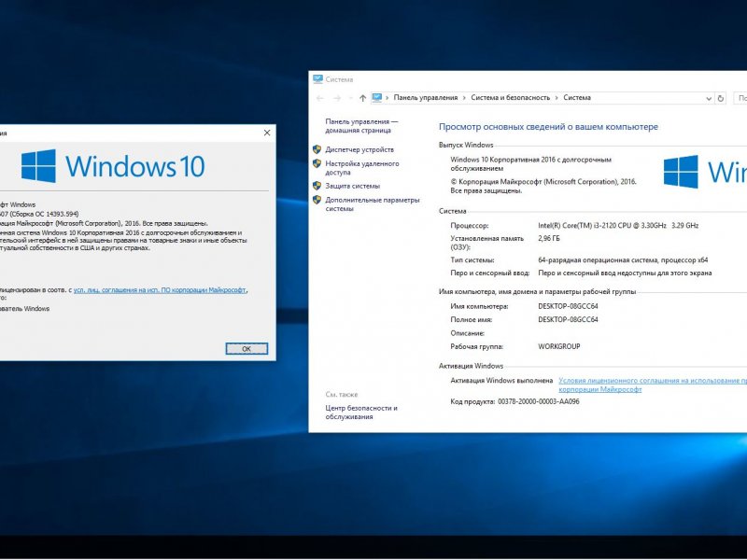The width and height of the screenshot is (747, 560).
Task: Click the forward arrow in System window
Action: 337,98
